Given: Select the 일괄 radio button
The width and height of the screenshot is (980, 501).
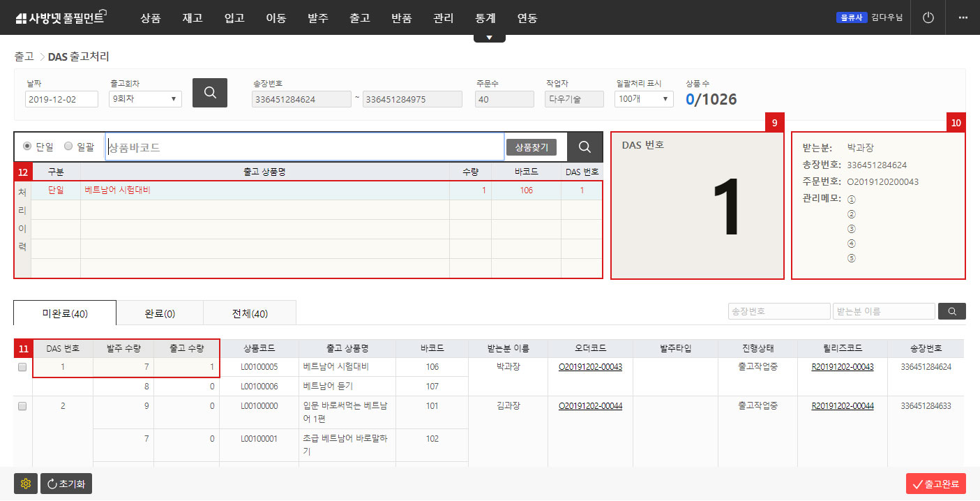Looking at the screenshot, I should click(x=68, y=147).
